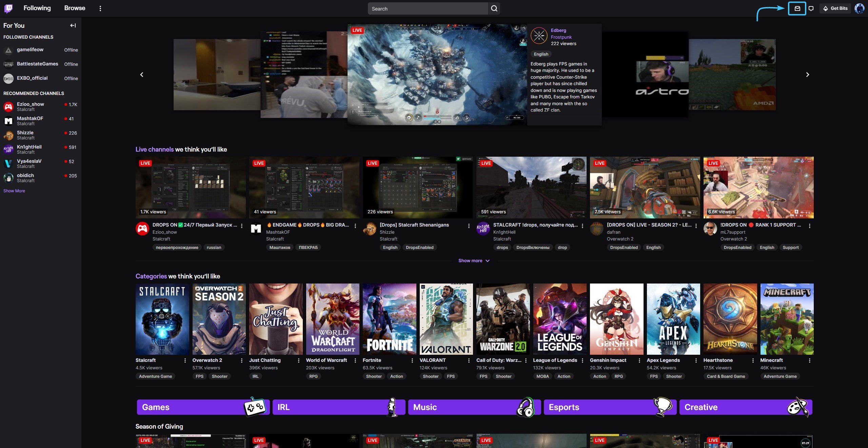Viewport: 868px width, 448px height.
Task: Open Vya4eslaV recommended channel
Action: pyautogui.click(x=41, y=163)
